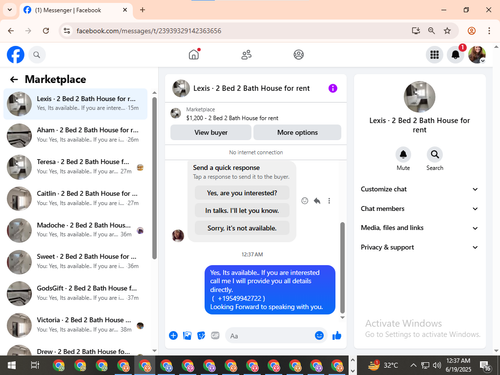Open the browser zoom magnifier icon
500x375 pixels.
431,31
